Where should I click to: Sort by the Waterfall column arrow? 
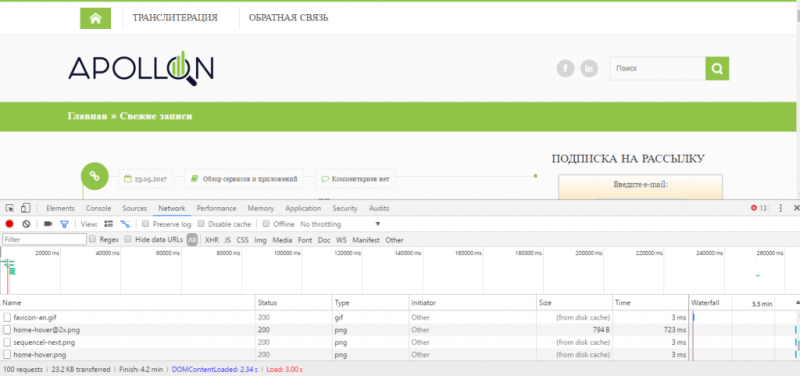coord(797,303)
